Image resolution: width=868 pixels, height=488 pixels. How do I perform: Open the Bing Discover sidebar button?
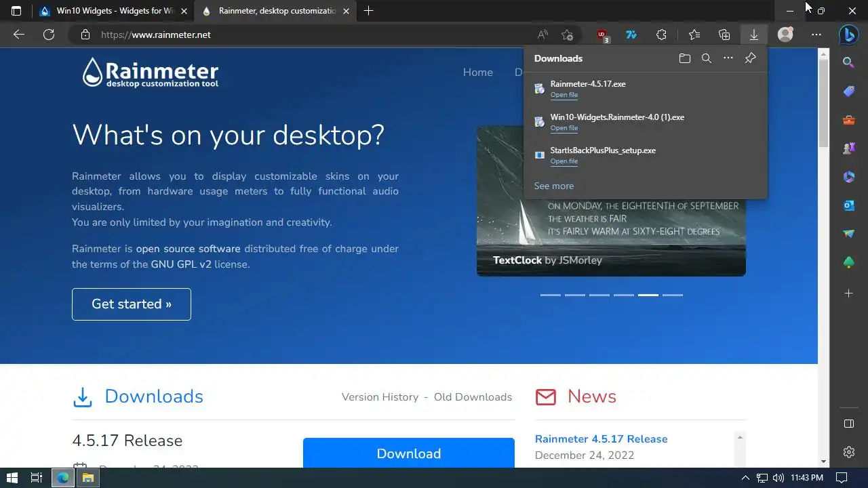[849, 34]
